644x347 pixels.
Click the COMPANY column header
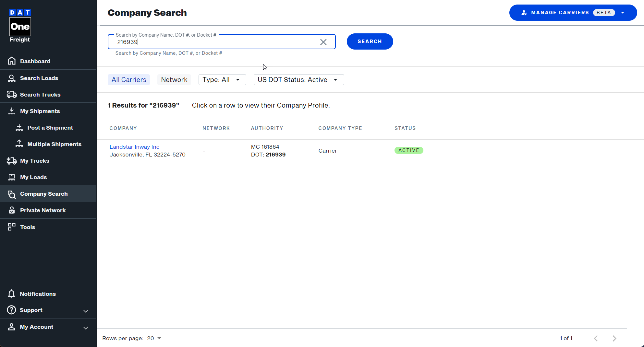[x=123, y=128]
